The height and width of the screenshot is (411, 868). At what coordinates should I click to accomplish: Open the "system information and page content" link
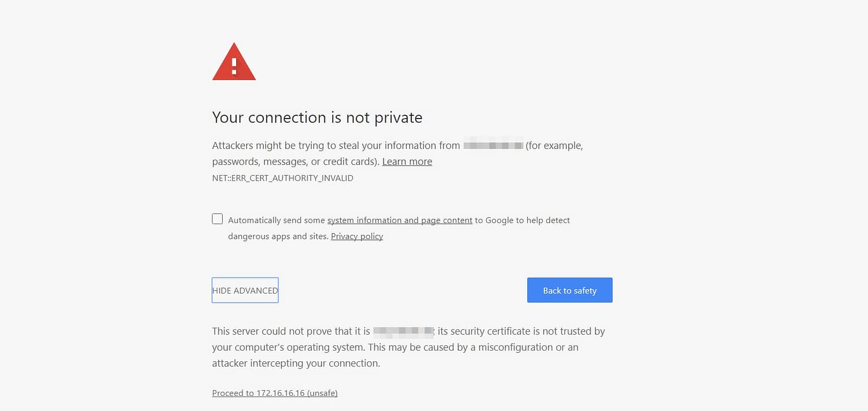[x=400, y=220]
